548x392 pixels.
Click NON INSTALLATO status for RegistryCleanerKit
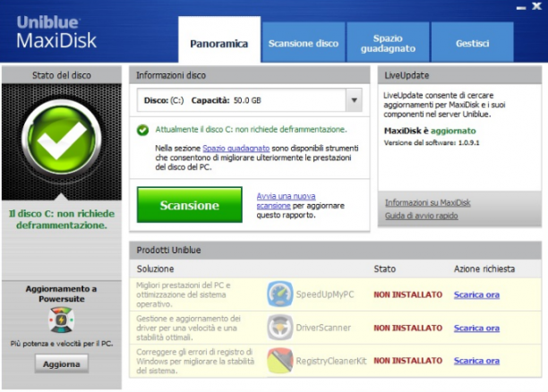[407, 361]
